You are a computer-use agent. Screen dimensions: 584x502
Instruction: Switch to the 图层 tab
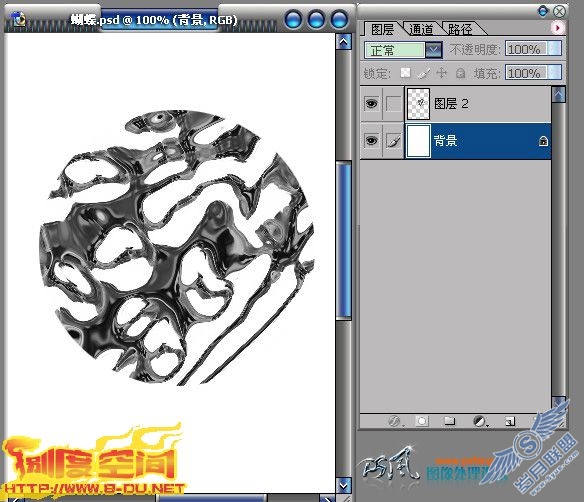[x=383, y=29]
